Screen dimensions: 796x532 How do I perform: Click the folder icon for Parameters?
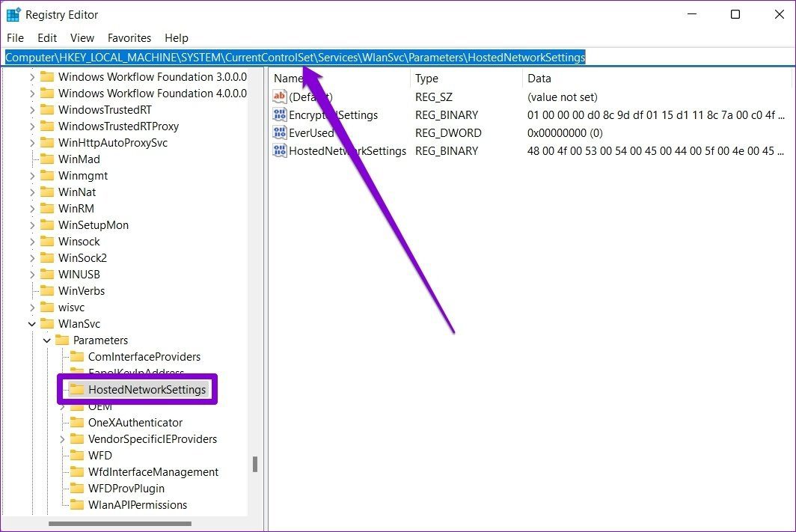click(62, 340)
